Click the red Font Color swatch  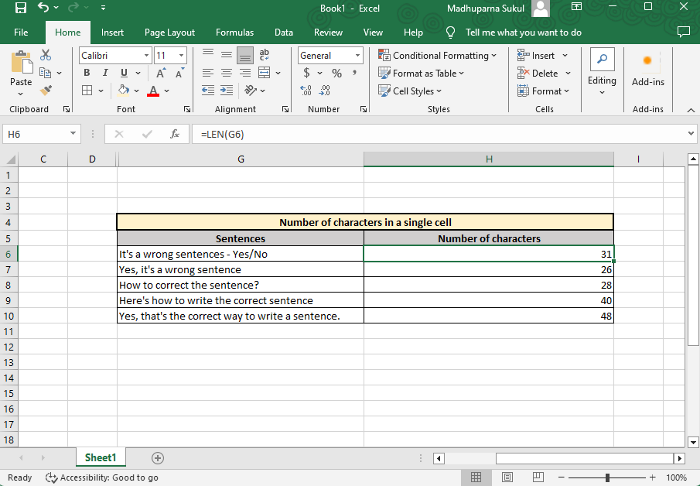152,91
